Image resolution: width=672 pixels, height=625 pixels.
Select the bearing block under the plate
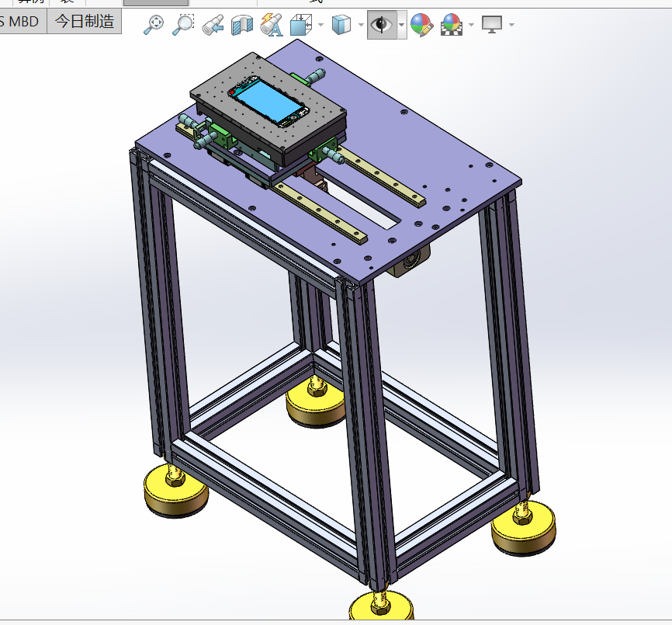tap(409, 260)
